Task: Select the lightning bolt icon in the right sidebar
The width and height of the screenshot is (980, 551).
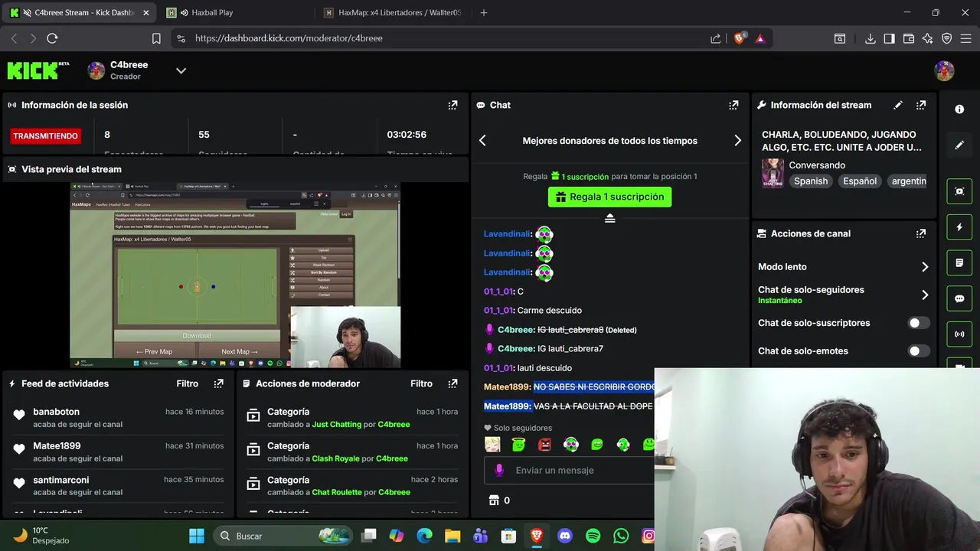Action: 959,227
